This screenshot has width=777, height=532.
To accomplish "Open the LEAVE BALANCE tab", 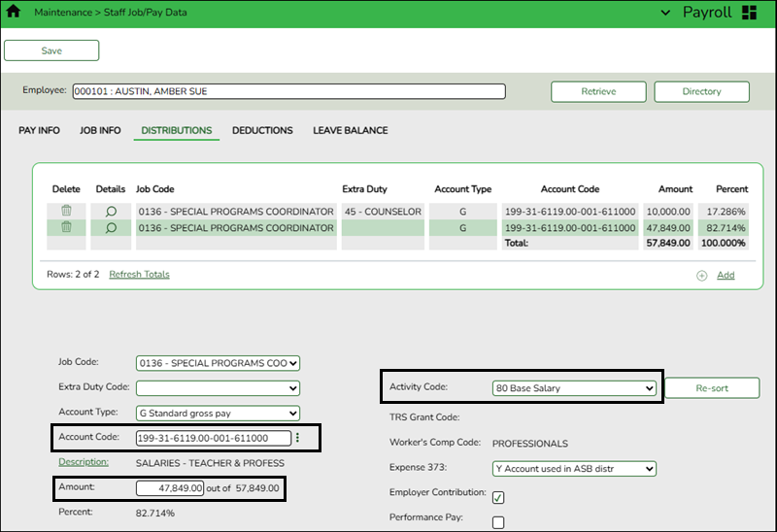I will [351, 130].
